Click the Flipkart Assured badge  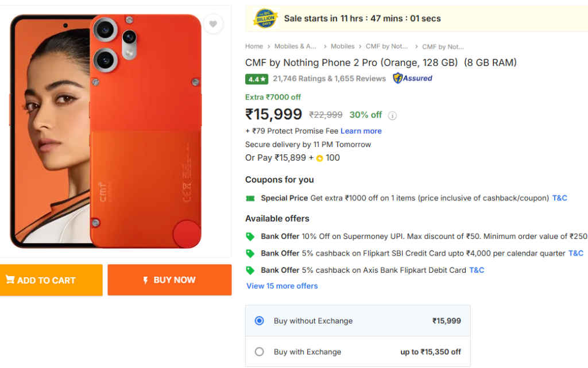[x=412, y=78]
